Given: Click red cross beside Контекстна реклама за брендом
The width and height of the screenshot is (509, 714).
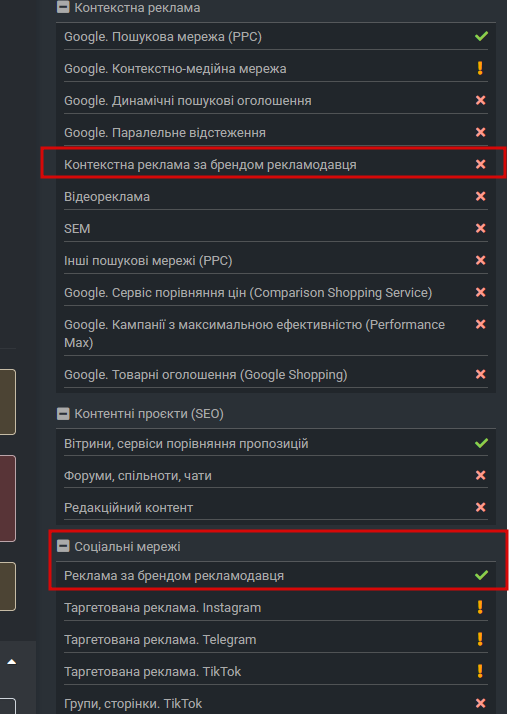Looking at the screenshot, I should (x=480, y=164).
